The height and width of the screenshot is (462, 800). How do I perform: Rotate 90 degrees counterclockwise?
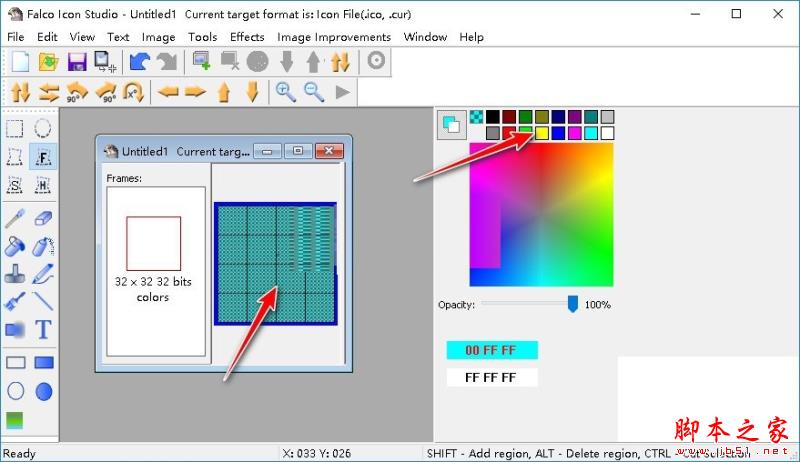[x=77, y=92]
